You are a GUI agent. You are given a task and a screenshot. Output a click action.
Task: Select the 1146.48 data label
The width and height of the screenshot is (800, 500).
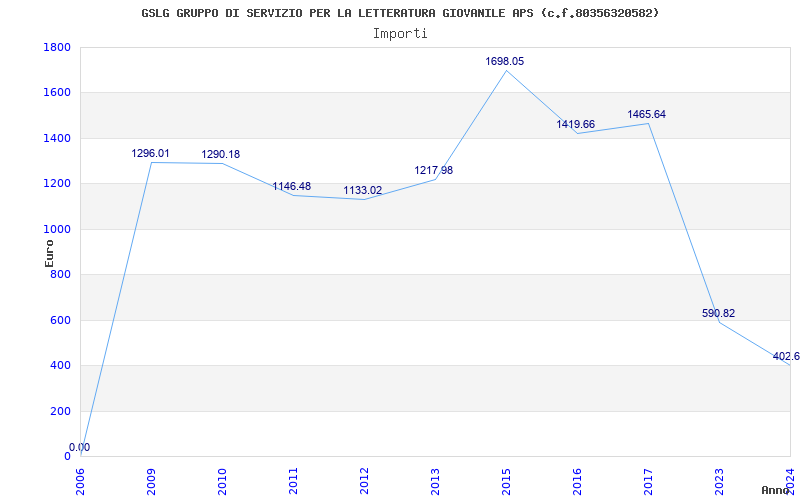click(x=291, y=186)
